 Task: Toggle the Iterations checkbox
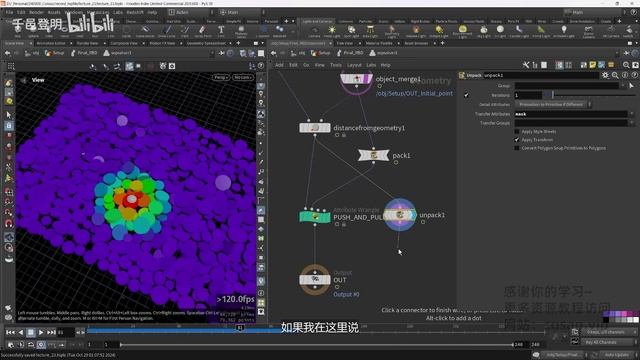(x=466, y=95)
